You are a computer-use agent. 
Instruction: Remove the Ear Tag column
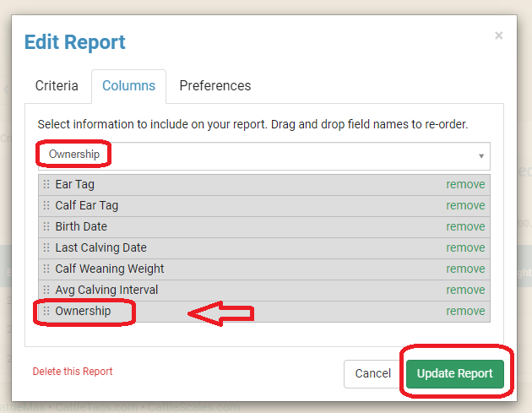465,184
